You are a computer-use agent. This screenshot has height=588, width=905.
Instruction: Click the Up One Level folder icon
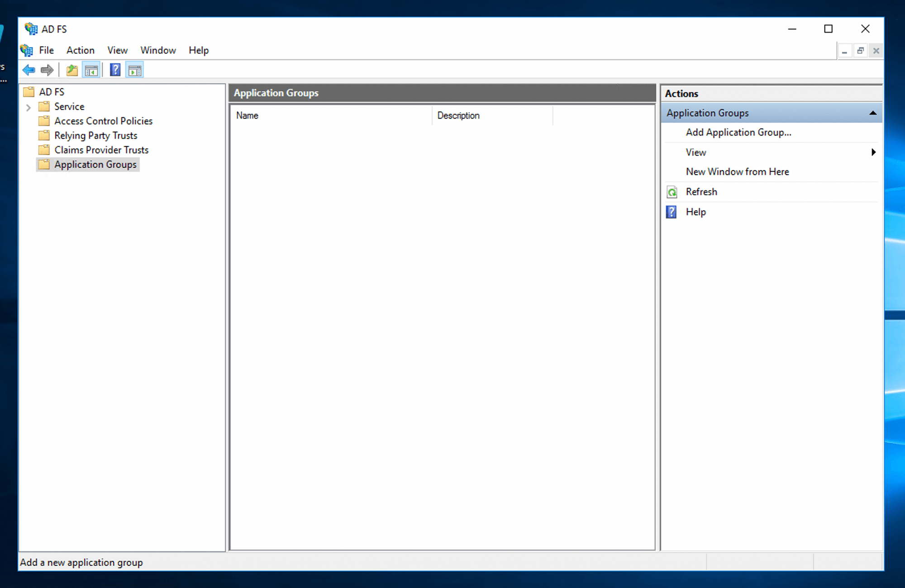[72, 70]
